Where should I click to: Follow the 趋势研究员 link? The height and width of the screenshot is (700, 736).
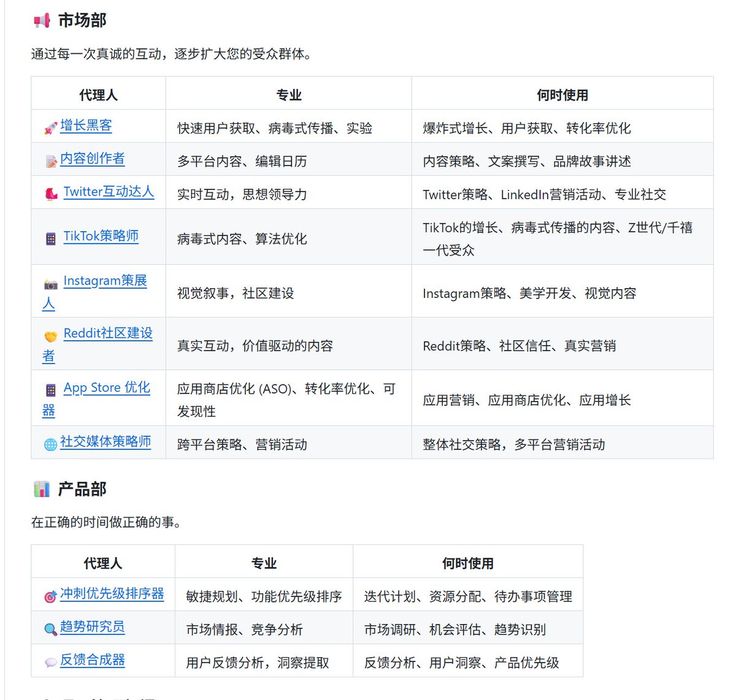pos(93,627)
